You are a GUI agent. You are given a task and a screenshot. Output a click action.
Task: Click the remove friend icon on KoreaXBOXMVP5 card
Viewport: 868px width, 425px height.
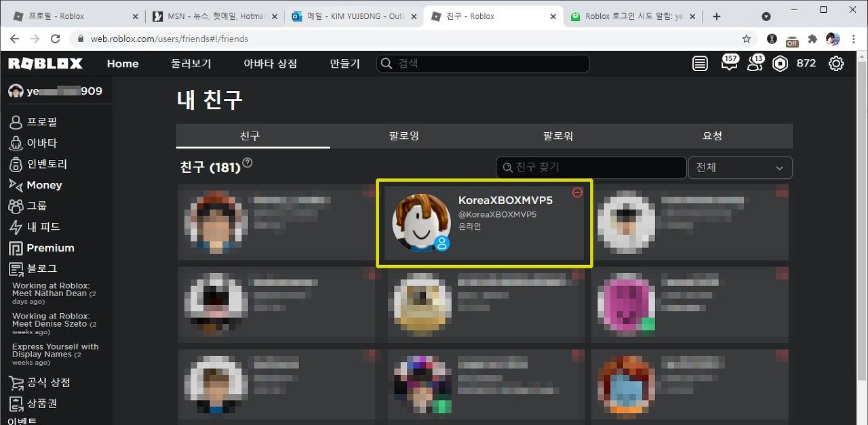click(x=578, y=193)
